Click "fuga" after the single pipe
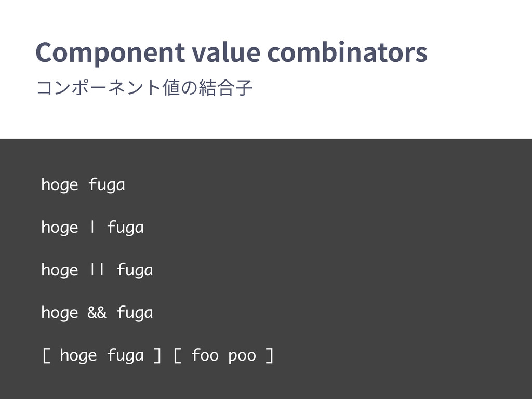Screen dimensions: 532x399 tap(125, 228)
